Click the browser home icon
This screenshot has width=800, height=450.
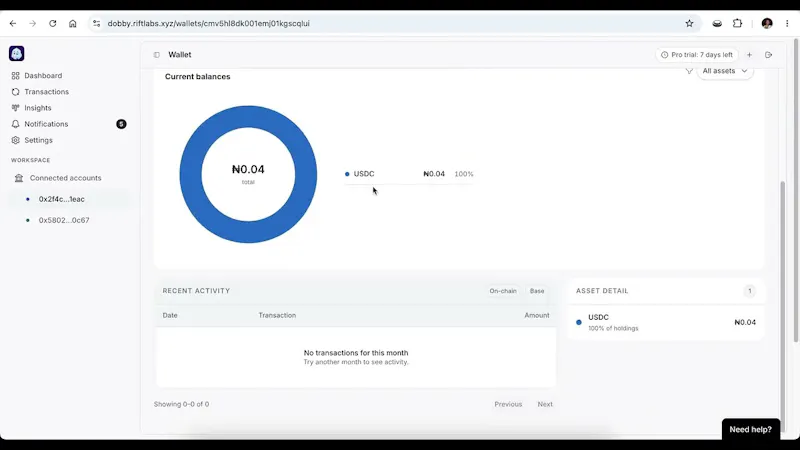click(x=72, y=23)
